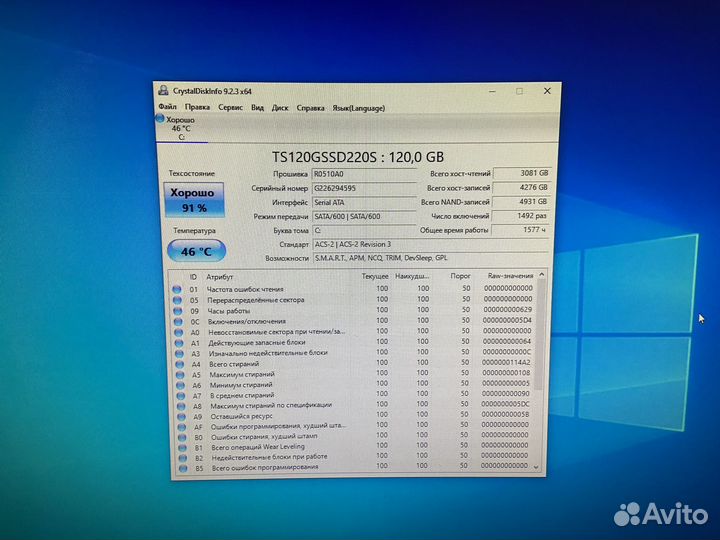Viewport: 720px width, 540px height.
Task: Click the status icon for attribute B1
Action: click(x=183, y=448)
